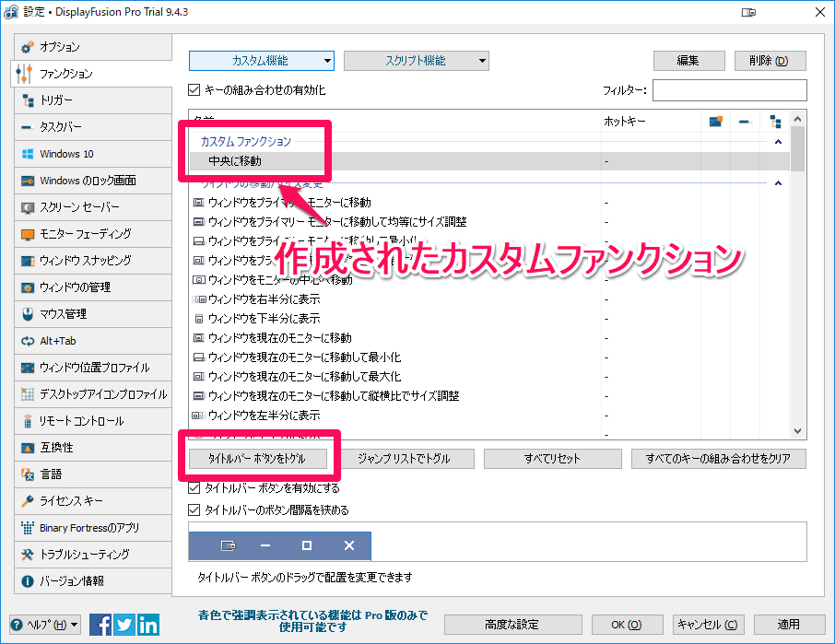Select ウィンドウを下半分に表示 row

point(490,319)
